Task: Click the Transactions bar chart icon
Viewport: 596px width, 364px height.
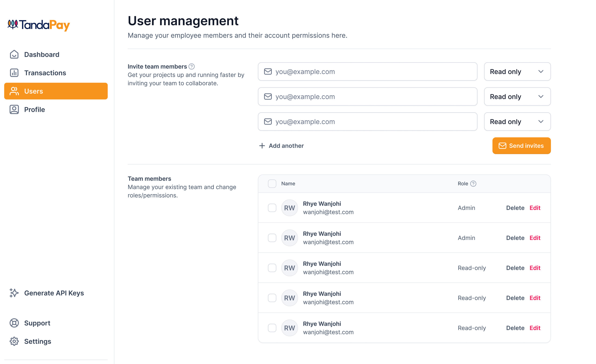Action: [14, 73]
